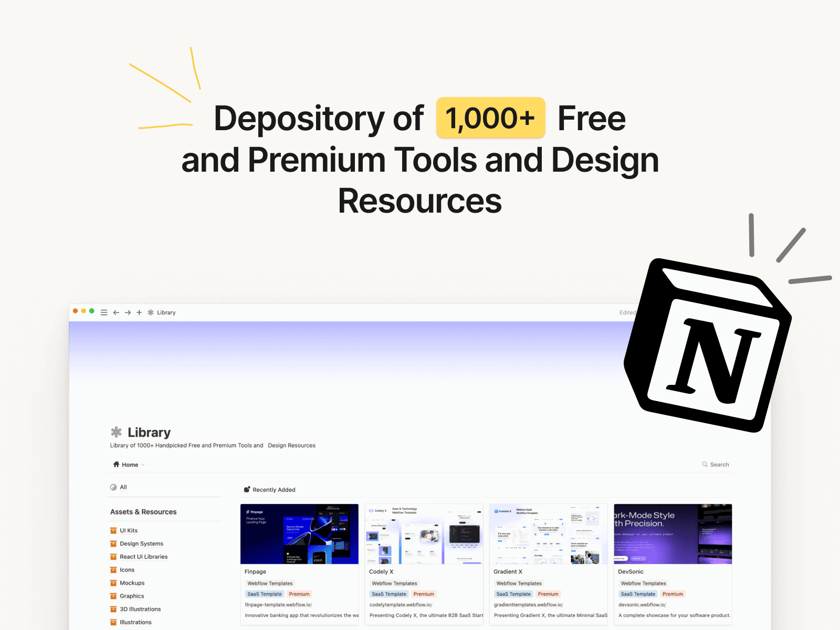Click the Library breadcrumb in title bar
The height and width of the screenshot is (630, 840).
166,312
